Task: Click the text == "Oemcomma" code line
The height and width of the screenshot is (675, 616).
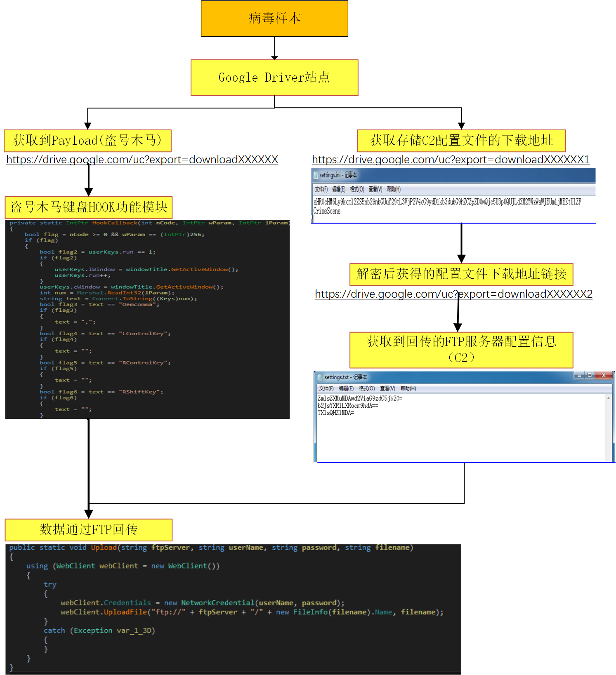Action: coord(99,304)
